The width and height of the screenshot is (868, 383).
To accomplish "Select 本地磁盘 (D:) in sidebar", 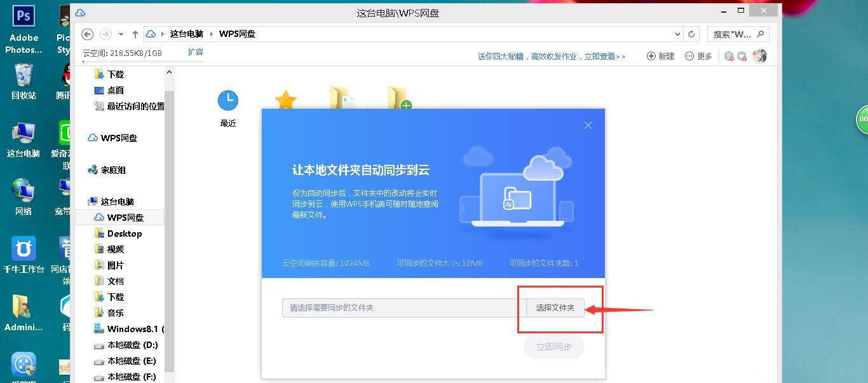I will coord(125,344).
